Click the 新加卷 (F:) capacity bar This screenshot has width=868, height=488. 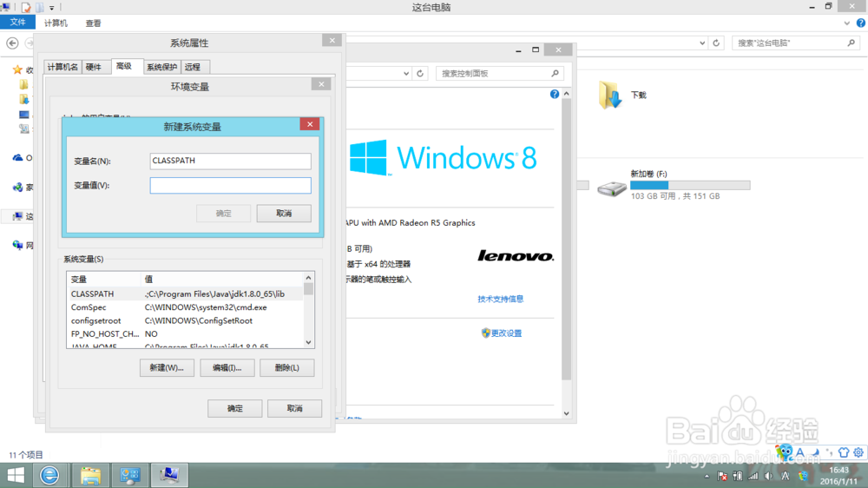[690, 185]
